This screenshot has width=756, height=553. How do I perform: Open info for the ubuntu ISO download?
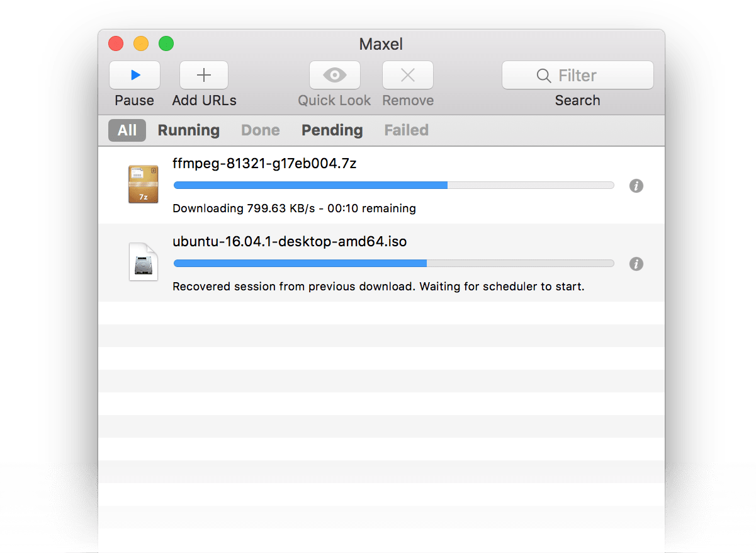636,264
